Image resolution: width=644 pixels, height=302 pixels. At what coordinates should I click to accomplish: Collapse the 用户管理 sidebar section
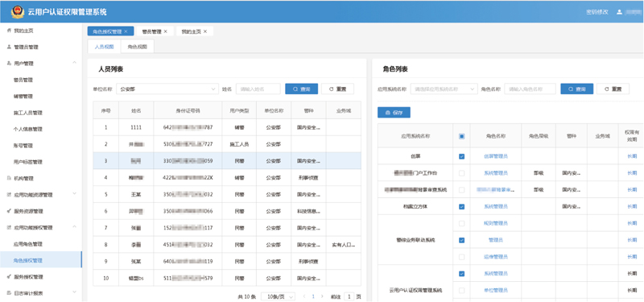[x=74, y=63]
